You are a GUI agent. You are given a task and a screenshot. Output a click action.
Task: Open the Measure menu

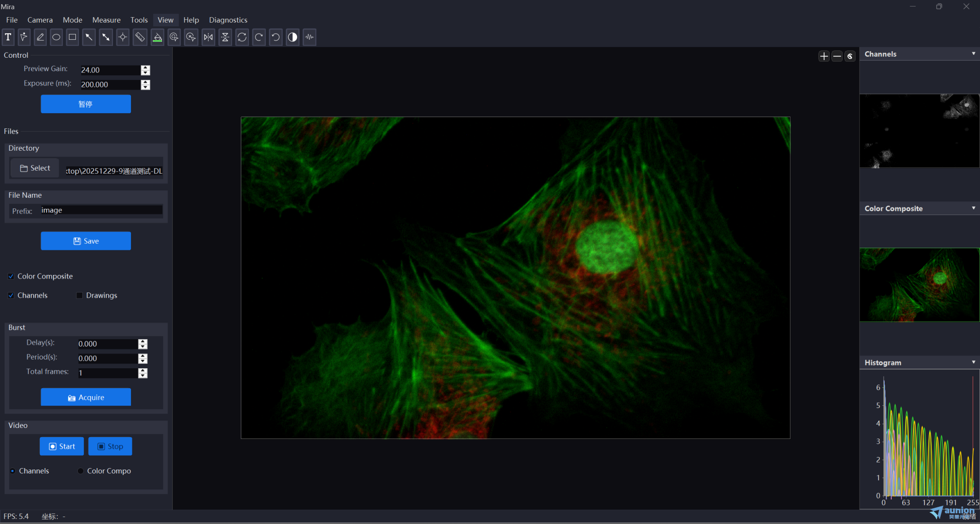tap(106, 20)
